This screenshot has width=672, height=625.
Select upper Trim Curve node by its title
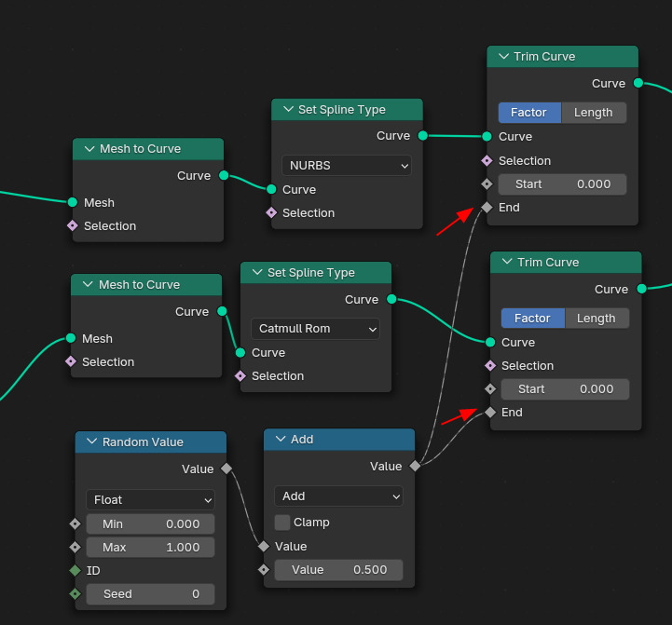(x=544, y=57)
